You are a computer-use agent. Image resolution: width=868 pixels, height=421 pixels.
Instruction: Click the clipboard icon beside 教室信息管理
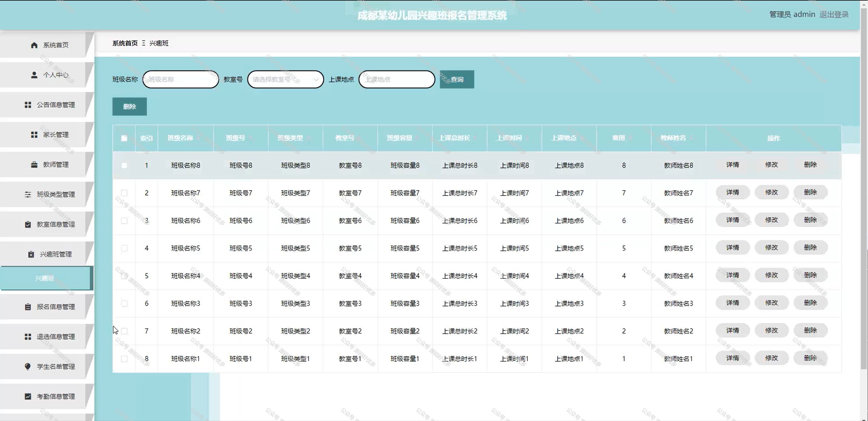[x=28, y=224]
